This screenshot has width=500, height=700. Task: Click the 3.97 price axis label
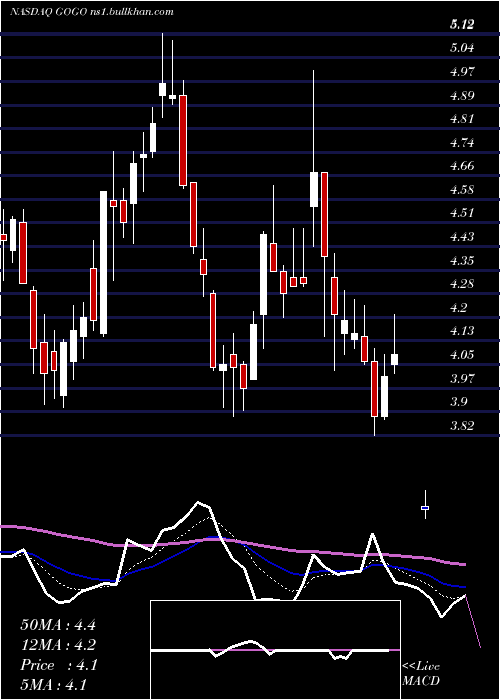point(462,378)
